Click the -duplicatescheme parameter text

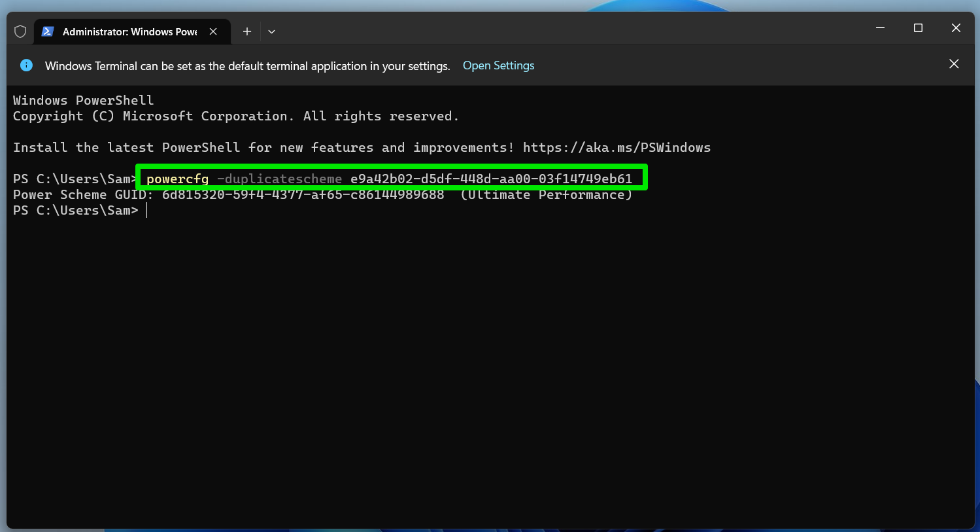(280, 179)
